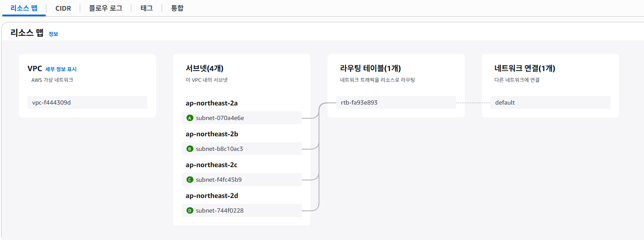Click the green C availability zone icon
Image resolution: width=644 pixels, height=240 pixels.
point(190,180)
